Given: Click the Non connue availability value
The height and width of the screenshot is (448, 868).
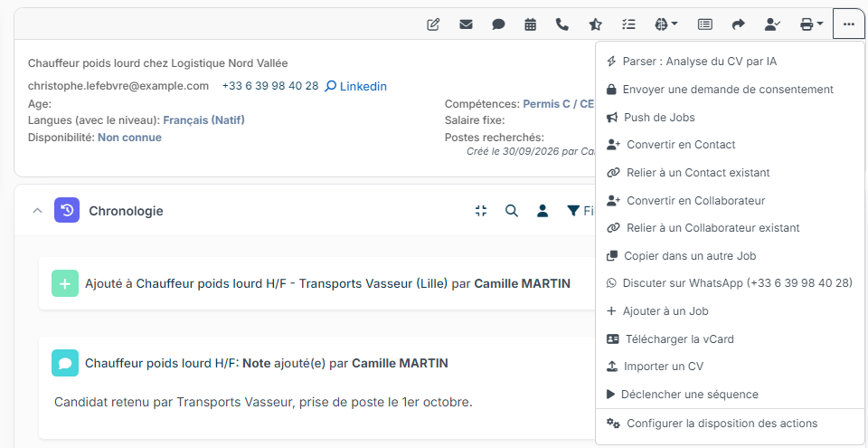Looking at the screenshot, I should (129, 138).
